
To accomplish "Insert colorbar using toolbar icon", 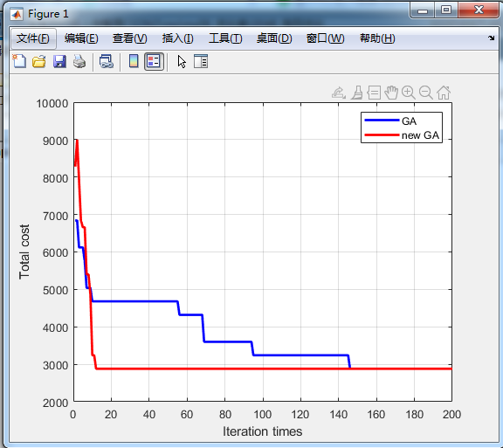I will tap(134, 61).
